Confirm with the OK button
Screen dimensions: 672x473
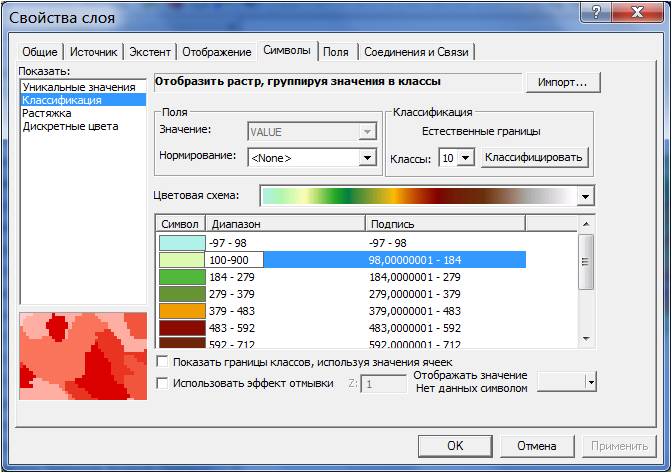[x=455, y=446]
